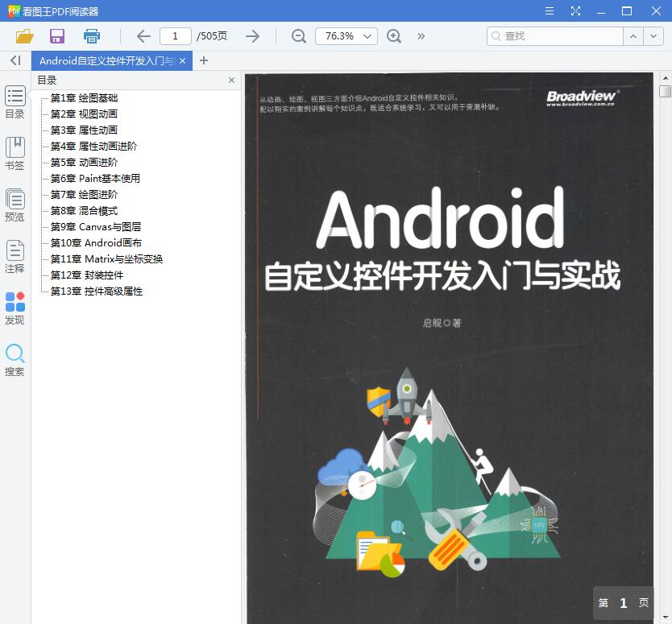The width and height of the screenshot is (672, 624).
Task: Click the page number input field
Action: click(176, 36)
